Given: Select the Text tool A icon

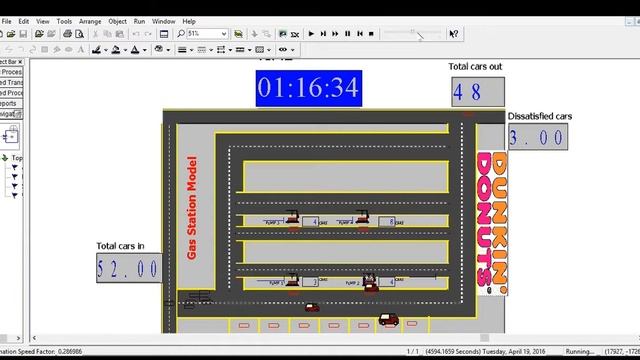Looking at the screenshot, I should pyautogui.click(x=81, y=50).
